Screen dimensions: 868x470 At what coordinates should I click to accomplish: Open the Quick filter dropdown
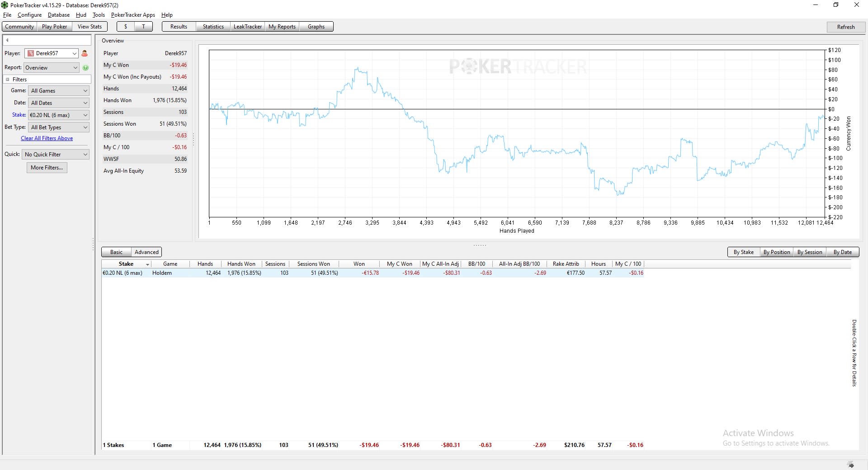[56, 155]
